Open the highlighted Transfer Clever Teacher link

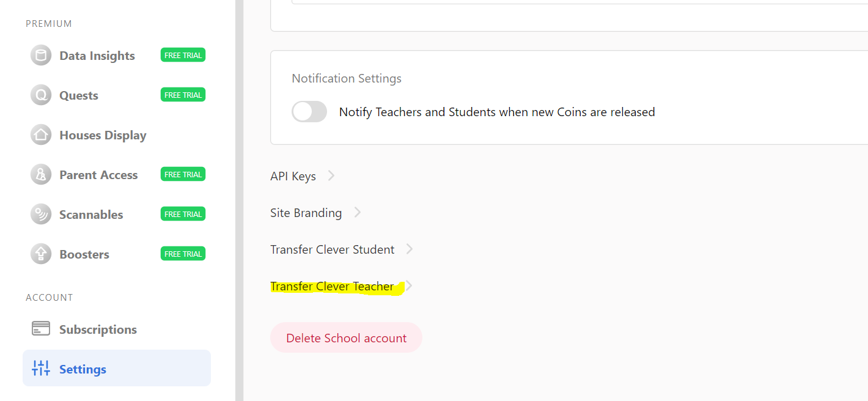coord(332,286)
